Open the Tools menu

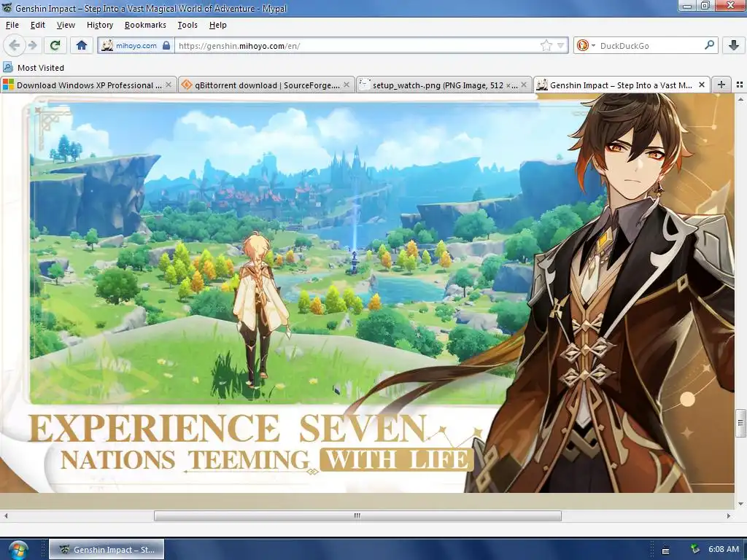coord(187,25)
